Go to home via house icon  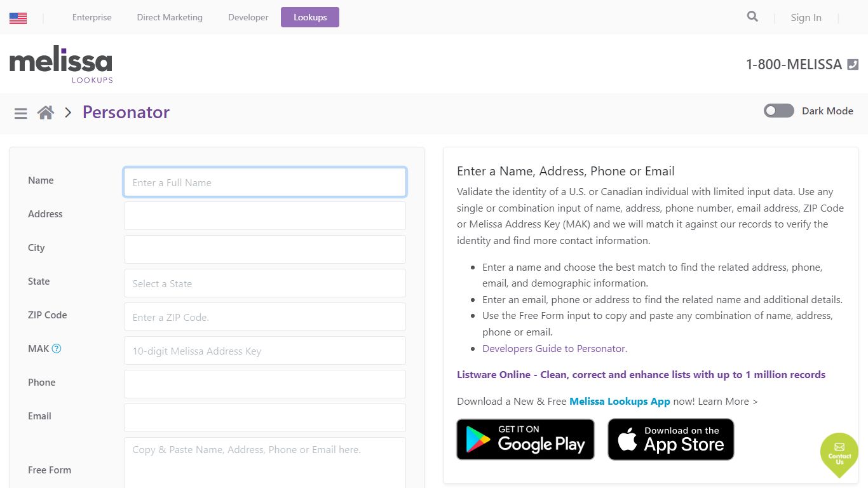click(46, 112)
